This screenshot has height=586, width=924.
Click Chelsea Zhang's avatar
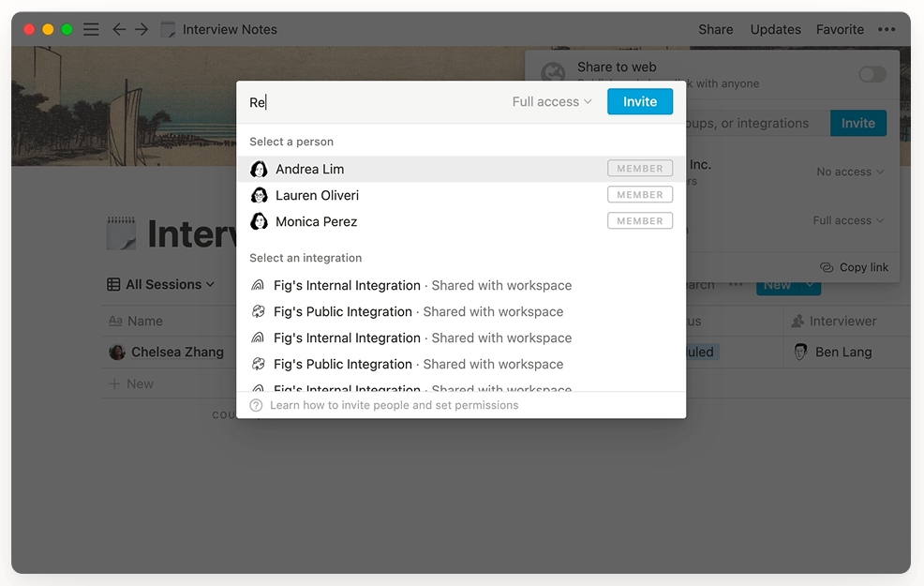coord(117,353)
